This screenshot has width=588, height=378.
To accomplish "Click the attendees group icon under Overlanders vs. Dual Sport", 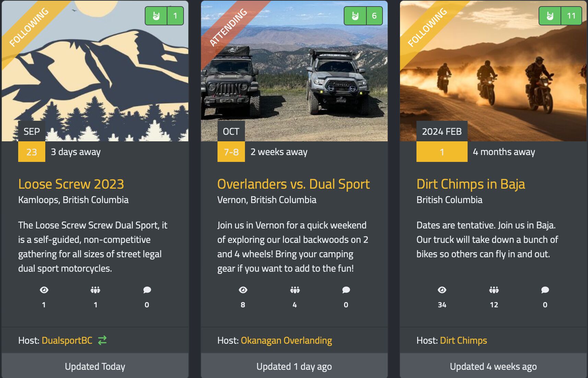I will 295,290.
